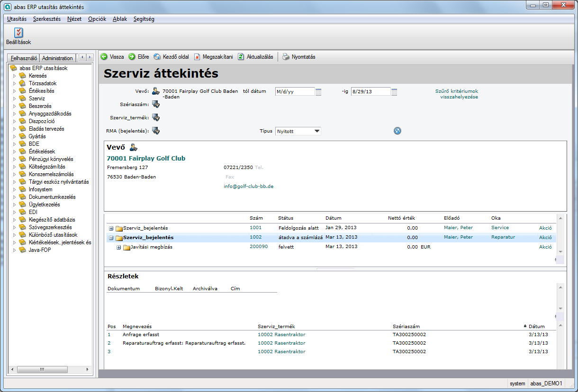The image size is (578, 392).
Task: Expand the Pénzügyi könyvelés tree node
Action: click(15, 159)
